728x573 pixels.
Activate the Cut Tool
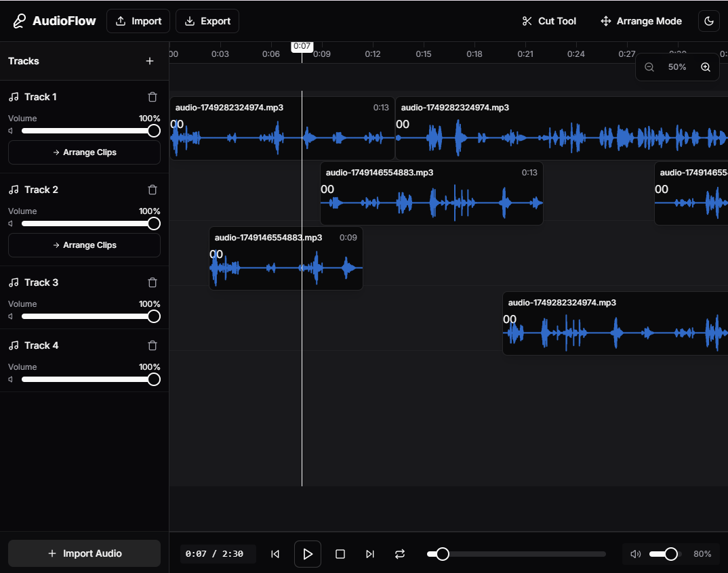pos(549,21)
